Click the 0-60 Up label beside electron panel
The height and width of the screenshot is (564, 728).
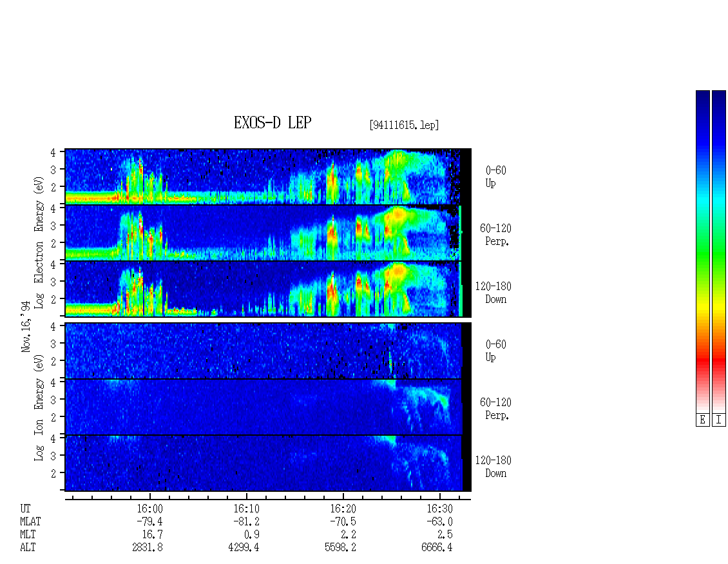(495, 177)
